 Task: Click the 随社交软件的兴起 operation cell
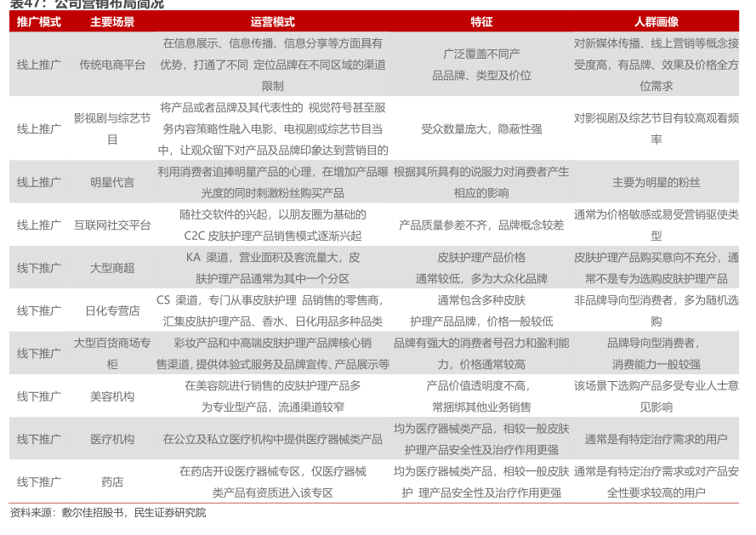[273, 225]
